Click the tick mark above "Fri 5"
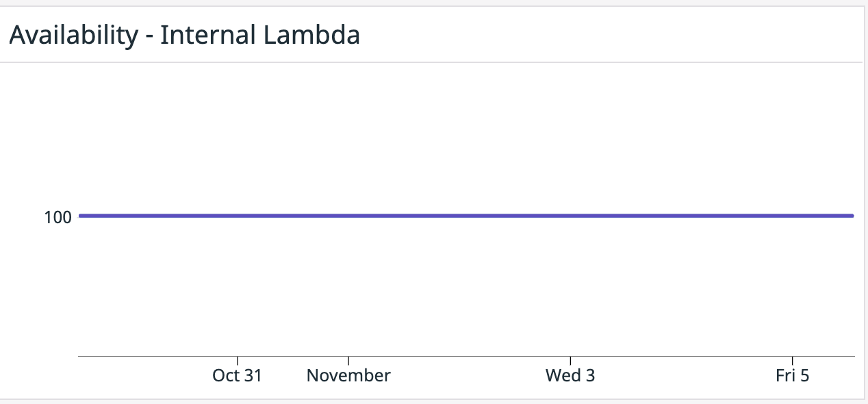Screen dimensions: 868x404 pos(792,360)
